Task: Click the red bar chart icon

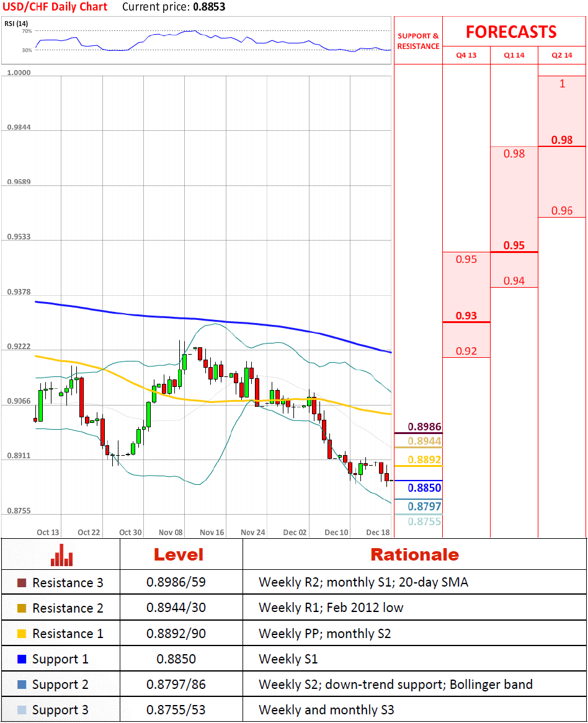Action: 61,555
